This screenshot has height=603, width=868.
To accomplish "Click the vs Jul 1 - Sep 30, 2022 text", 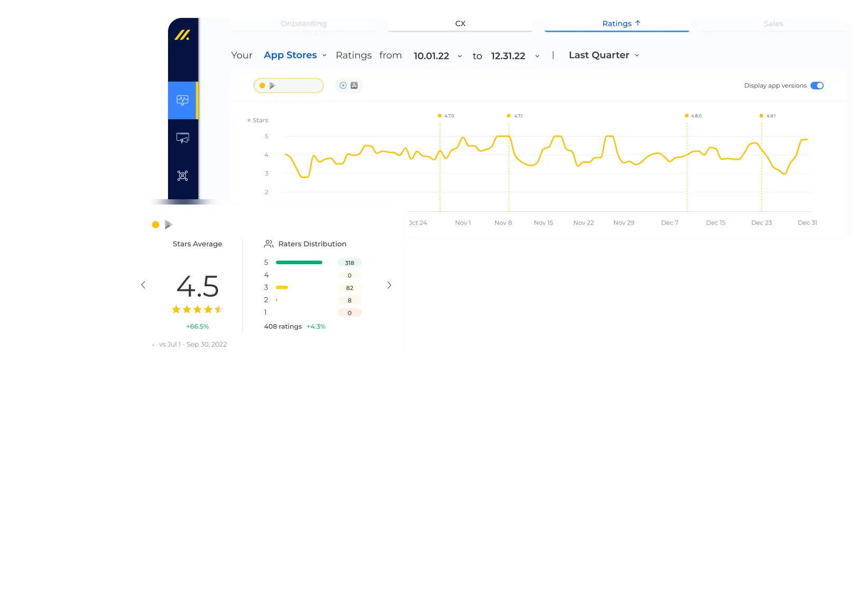I will tap(193, 345).
